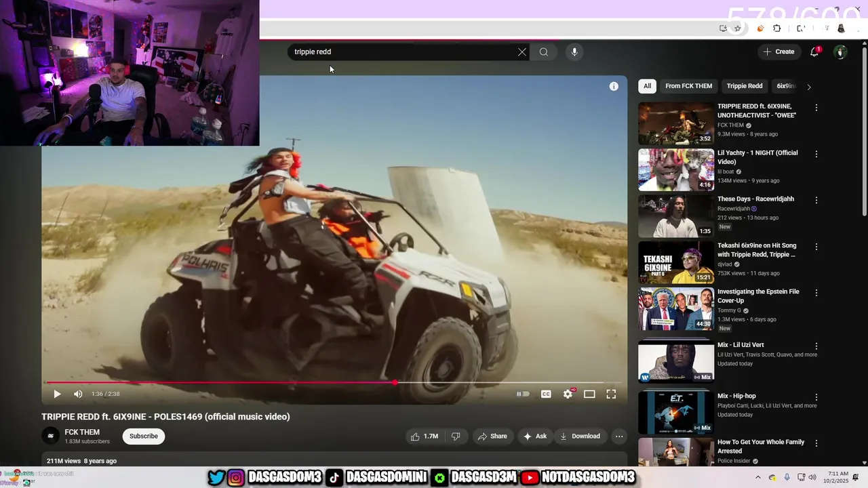Switch the player to theater mode

(x=589, y=394)
